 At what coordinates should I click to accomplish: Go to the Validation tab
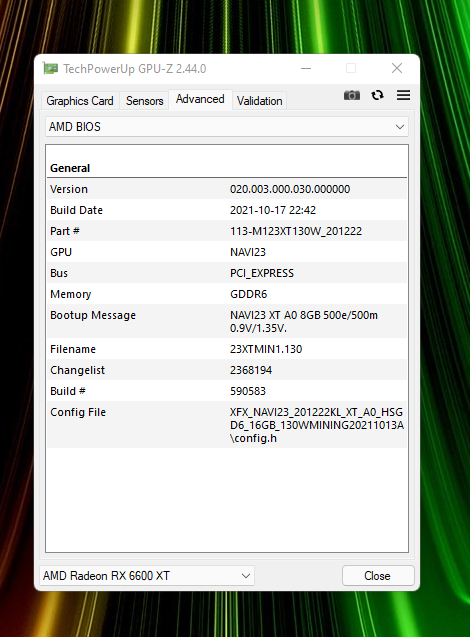tap(260, 101)
